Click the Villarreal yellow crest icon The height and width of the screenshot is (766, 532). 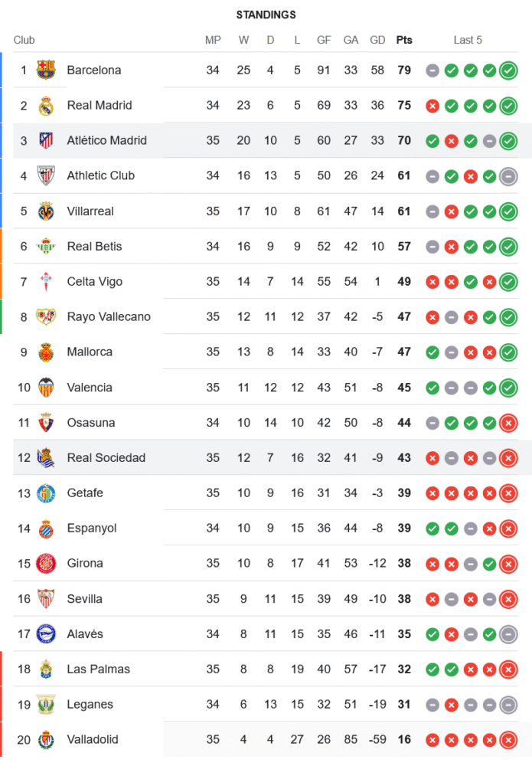(x=46, y=211)
